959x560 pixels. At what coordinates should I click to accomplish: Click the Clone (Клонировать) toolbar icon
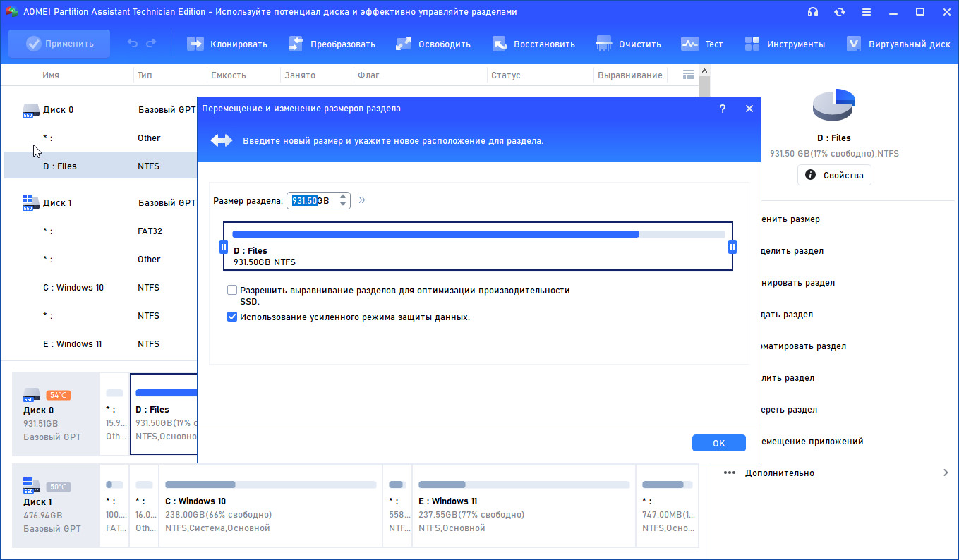[195, 44]
